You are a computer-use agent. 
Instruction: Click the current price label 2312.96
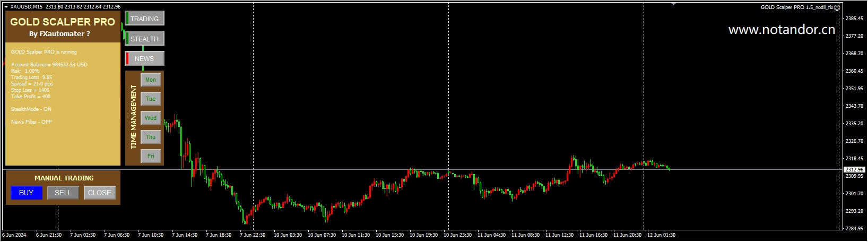click(x=854, y=170)
